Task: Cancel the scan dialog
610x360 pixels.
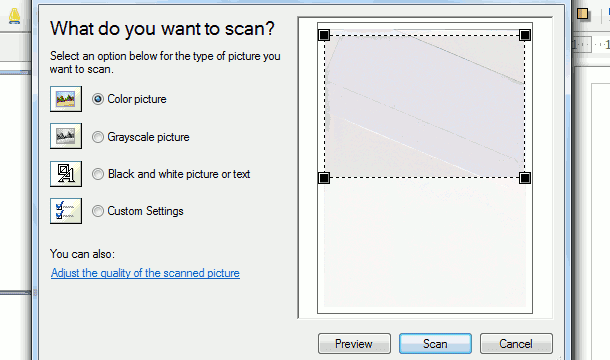Action: pos(516,344)
